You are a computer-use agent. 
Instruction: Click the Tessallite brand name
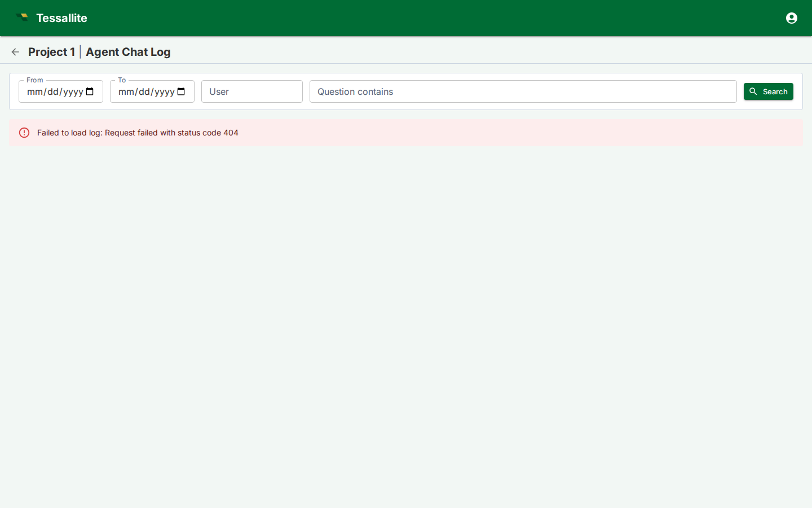(61, 18)
